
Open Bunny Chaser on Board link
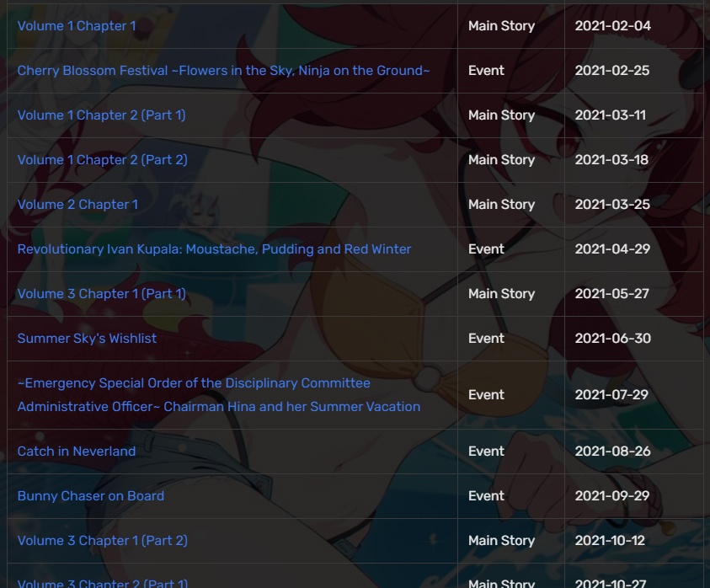pos(91,496)
